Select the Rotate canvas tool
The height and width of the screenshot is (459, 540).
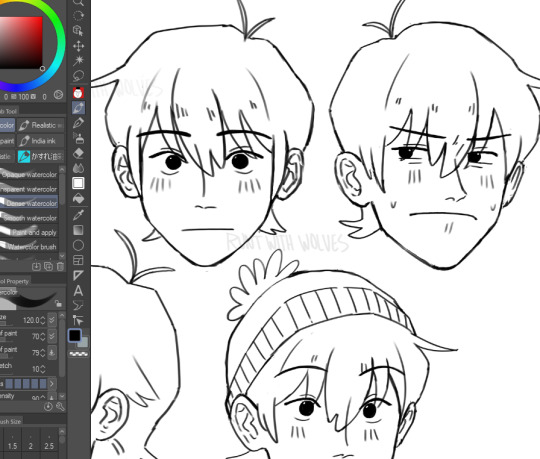coord(79,16)
